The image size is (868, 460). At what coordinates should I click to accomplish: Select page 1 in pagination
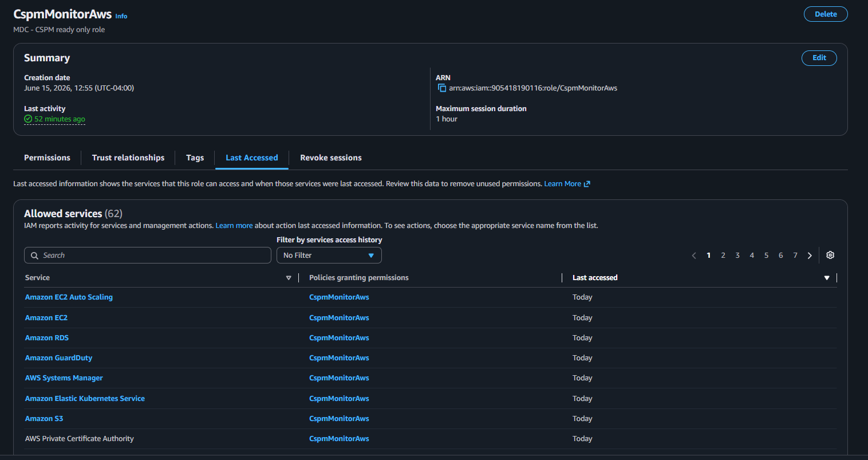click(x=709, y=255)
